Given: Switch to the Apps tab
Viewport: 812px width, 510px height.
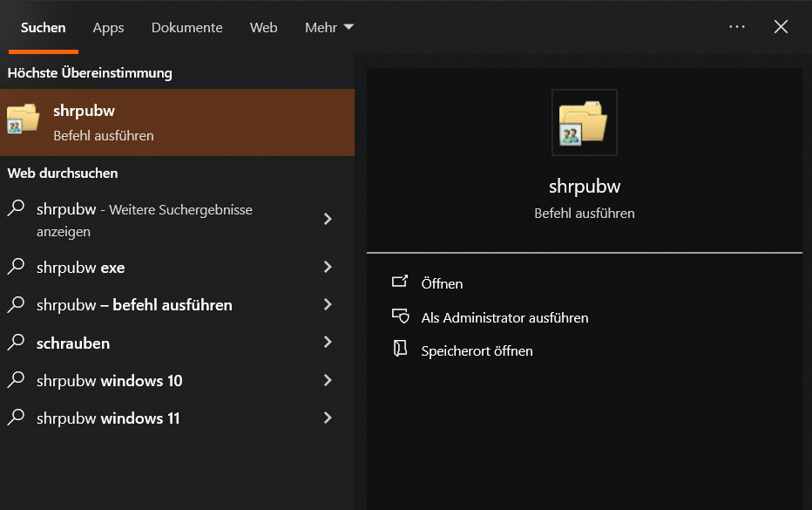Looking at the screenshot, I should 108,28.
